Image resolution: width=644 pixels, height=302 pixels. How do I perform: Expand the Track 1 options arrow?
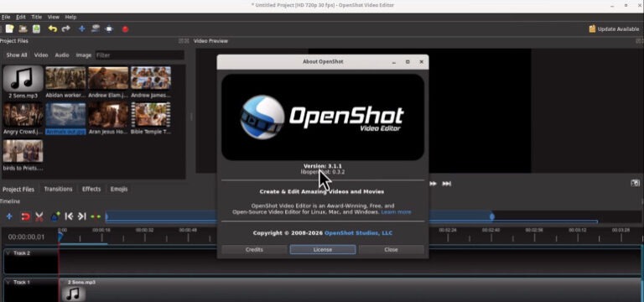coord(8,282)
